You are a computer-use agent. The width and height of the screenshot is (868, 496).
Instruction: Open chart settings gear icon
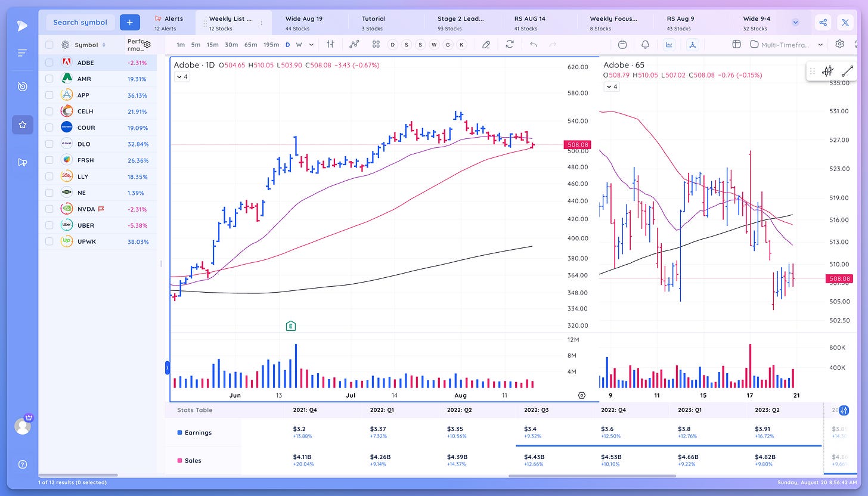(840, 44)
